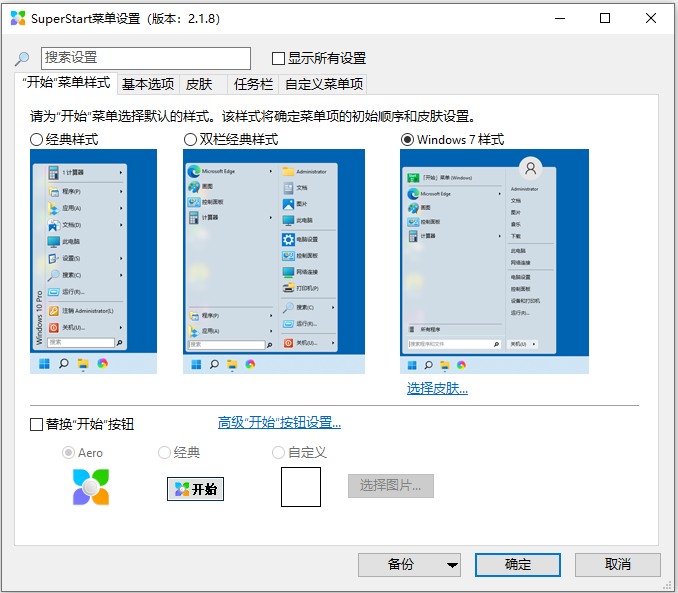678x593 pixels.
Task: Click the 选择图片... button
Action: coord(391,486)
